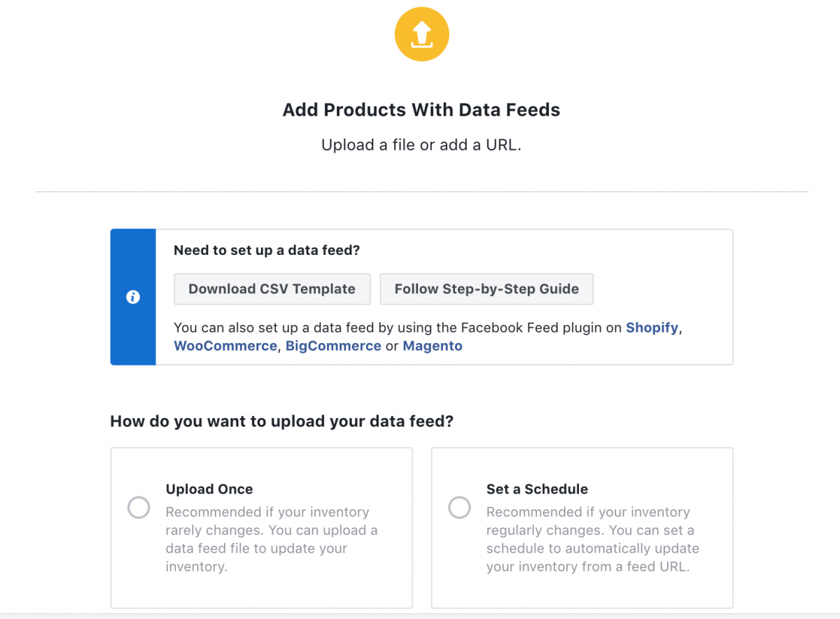Click the Add Products With Data Feeds title
This screenshot has height=619, width=840.
pos(421,110)
